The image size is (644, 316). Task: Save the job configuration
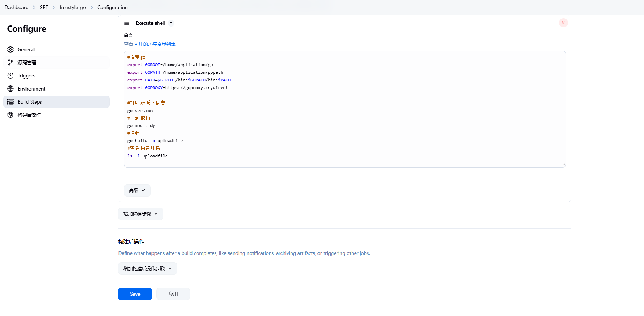tap(135, 294)
